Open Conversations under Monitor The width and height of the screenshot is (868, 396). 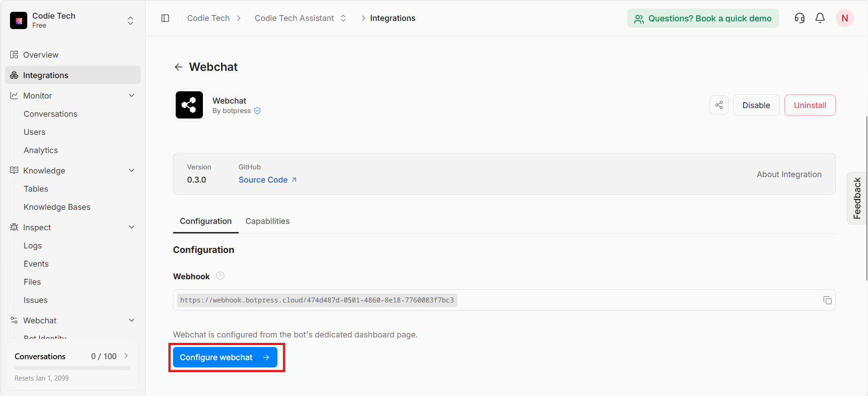coord(50,114)
